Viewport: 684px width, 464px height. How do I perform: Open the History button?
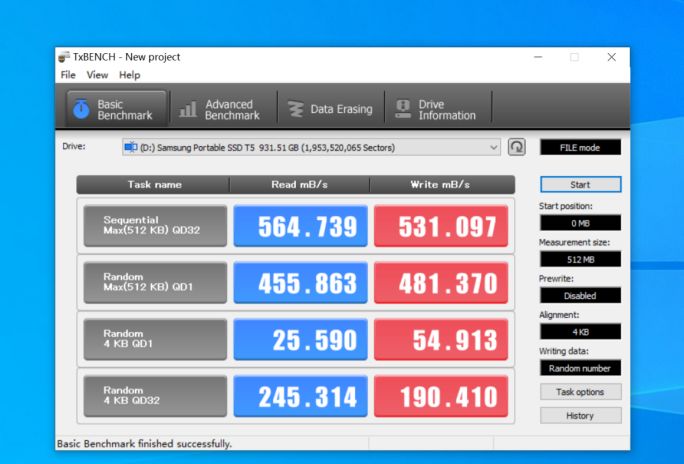[x=580, y=416]
